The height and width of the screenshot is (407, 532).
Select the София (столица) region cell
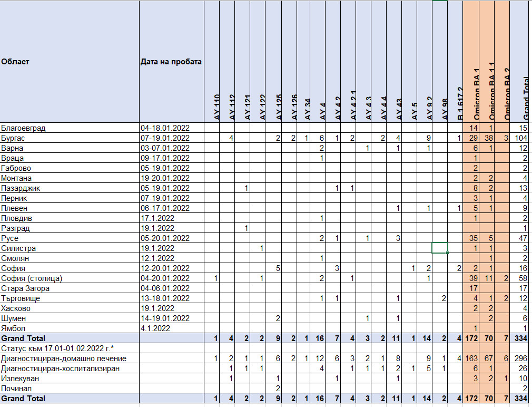(70, 278)
